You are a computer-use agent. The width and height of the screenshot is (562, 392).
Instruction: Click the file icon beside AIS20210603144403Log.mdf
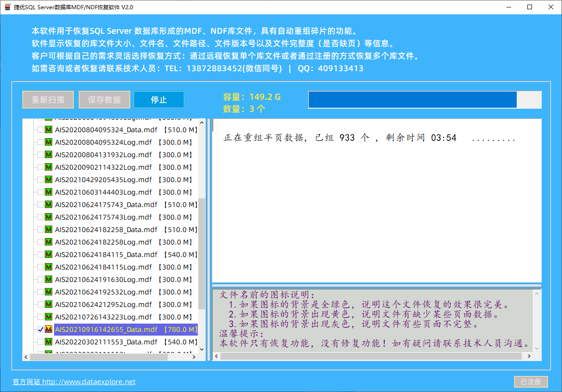pyautogui.click(x=49, y=192)
